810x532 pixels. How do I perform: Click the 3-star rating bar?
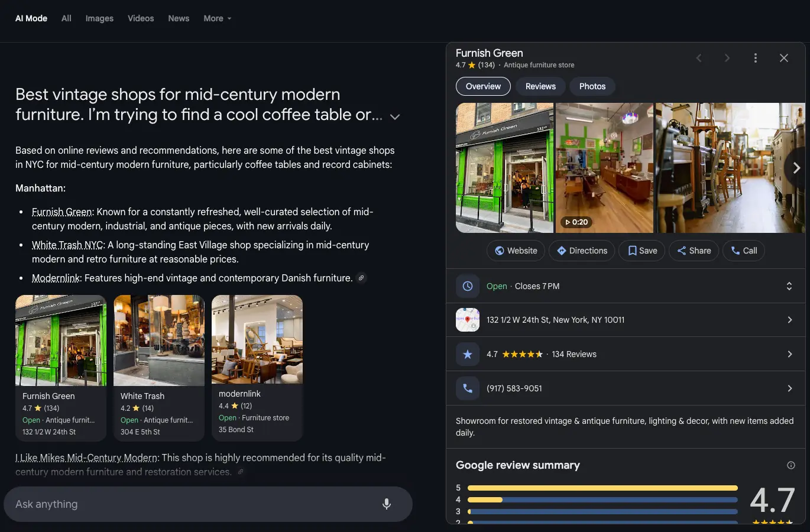602,512
